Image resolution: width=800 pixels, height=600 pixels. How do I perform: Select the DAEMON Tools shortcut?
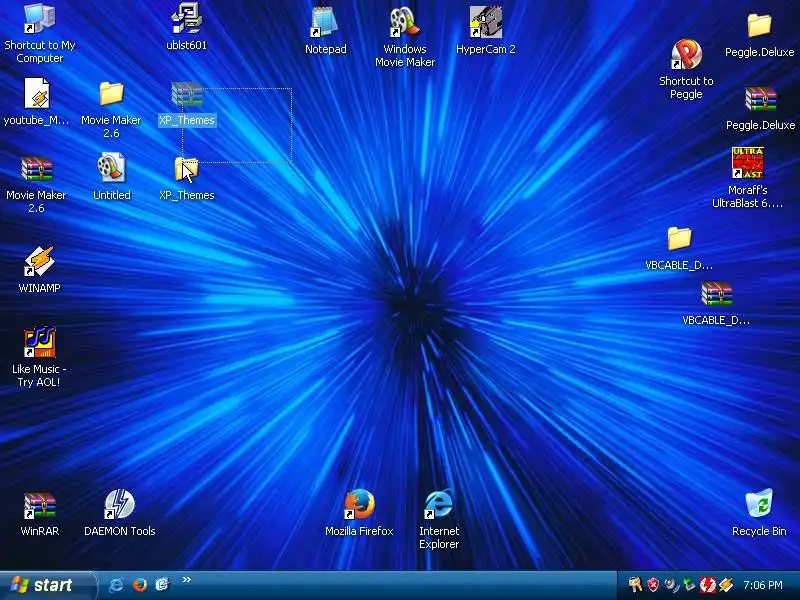[119, 504]
